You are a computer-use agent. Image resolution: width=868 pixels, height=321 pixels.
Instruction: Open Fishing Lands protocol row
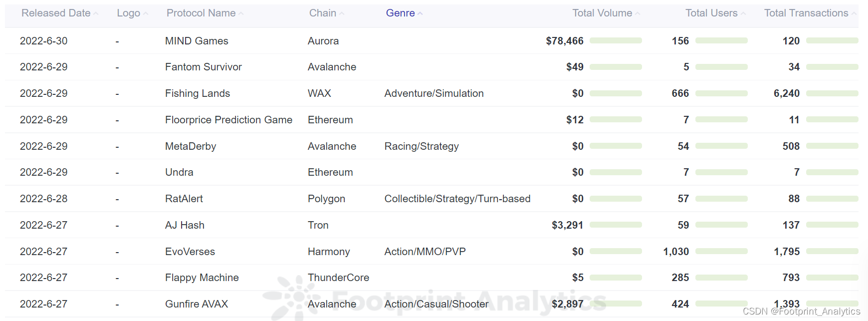pyautogui.click(x=198, y=93)
